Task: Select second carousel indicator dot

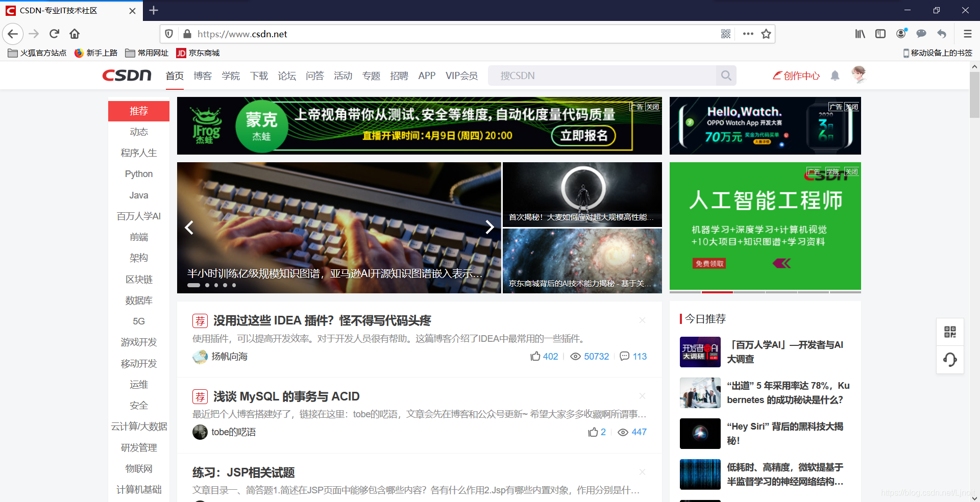Action: pyautogui.click(x=207, y=285)
